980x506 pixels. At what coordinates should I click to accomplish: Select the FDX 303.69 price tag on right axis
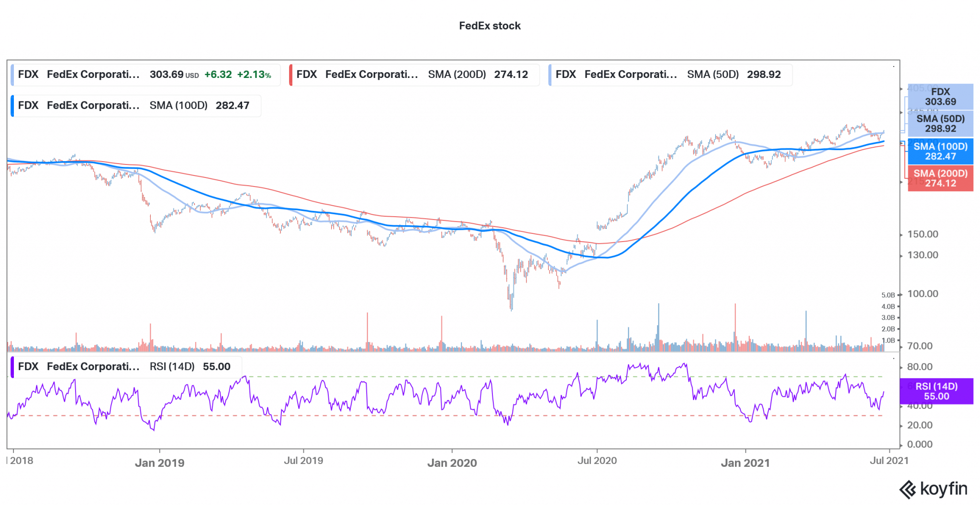pos(940,97)
